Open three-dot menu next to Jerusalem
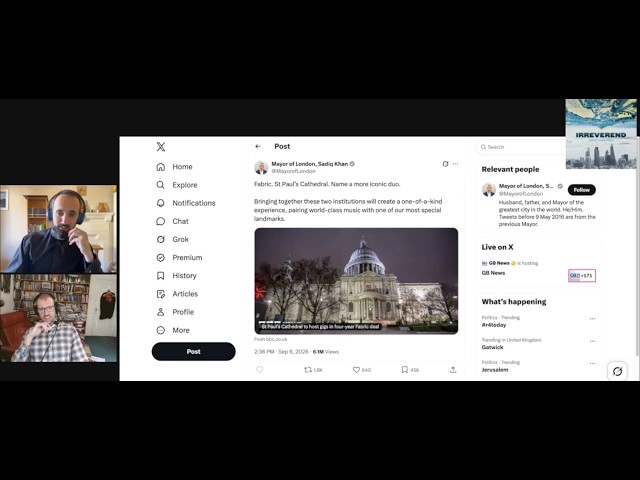The height and width of the screenshot is (480, 640). 592,363
